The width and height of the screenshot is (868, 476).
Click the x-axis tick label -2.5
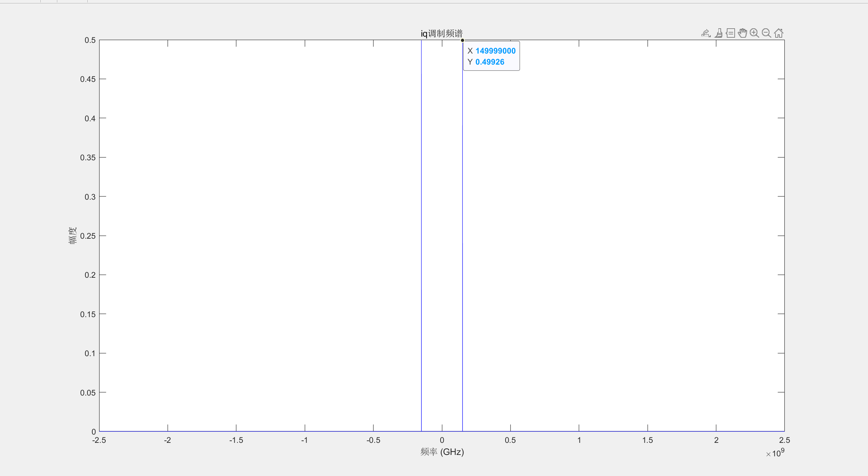click(99, 440)
